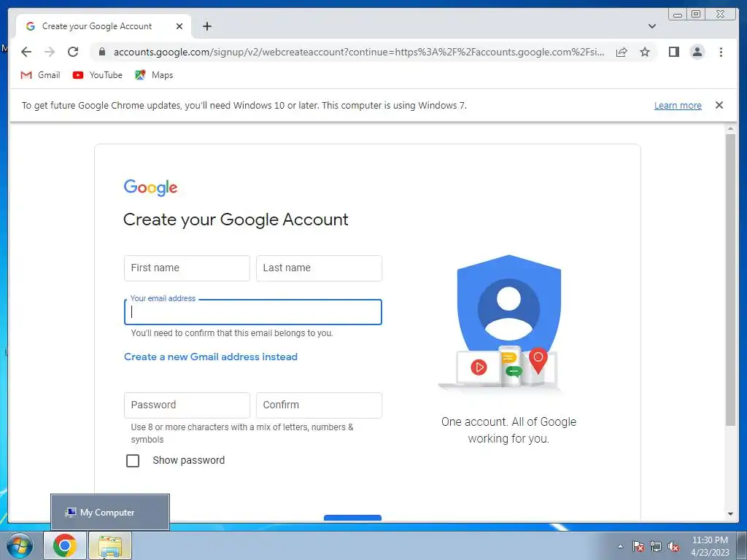Image resolution: width=747 pixels, height=560 pixels.
Task: Click the Password field
Action: click(x=187, y=405)
